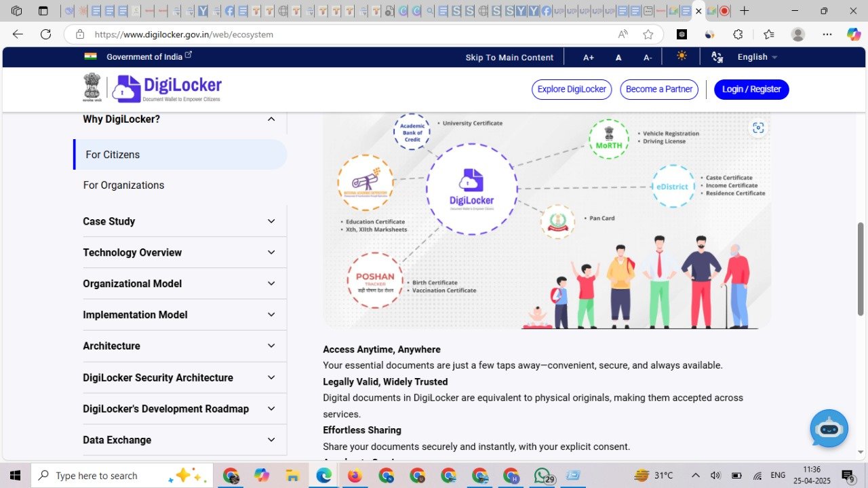The height and width of the screenshot is (488, 868).
Task: Open Edge Settings and more menu
Action: click(x=827, y=34)
